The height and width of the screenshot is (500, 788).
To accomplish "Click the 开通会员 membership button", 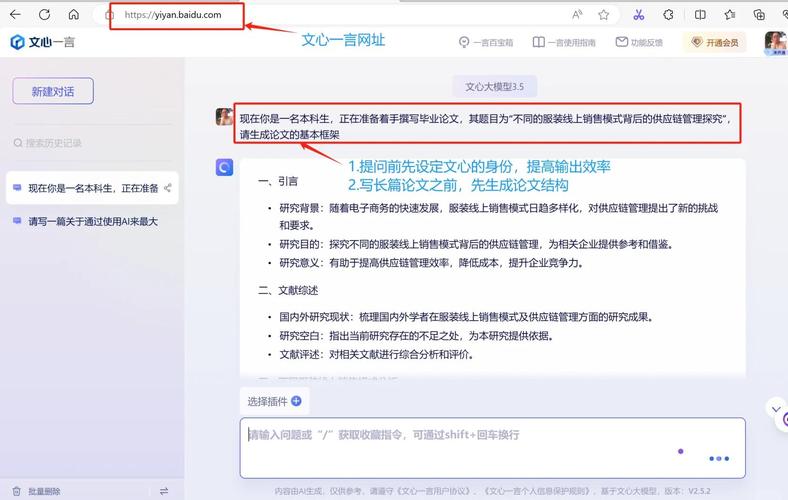I will pyautogui.click(x=715, y=43).
